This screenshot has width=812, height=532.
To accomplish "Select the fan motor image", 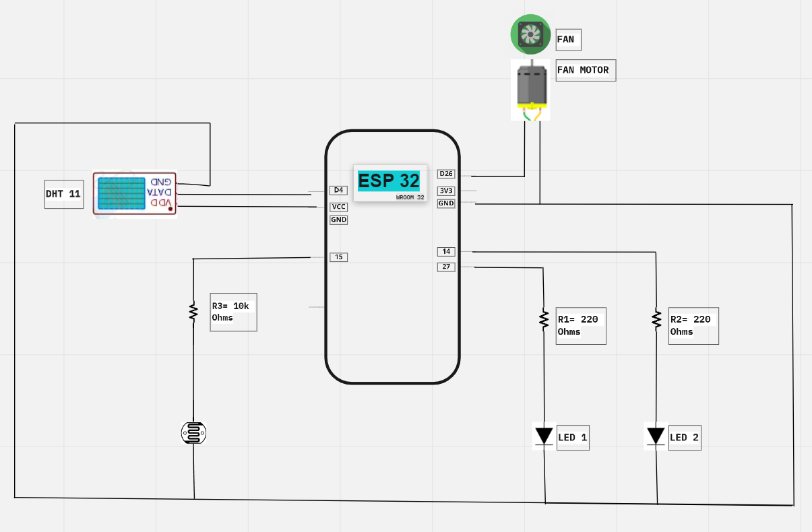I will coord(530,90).
